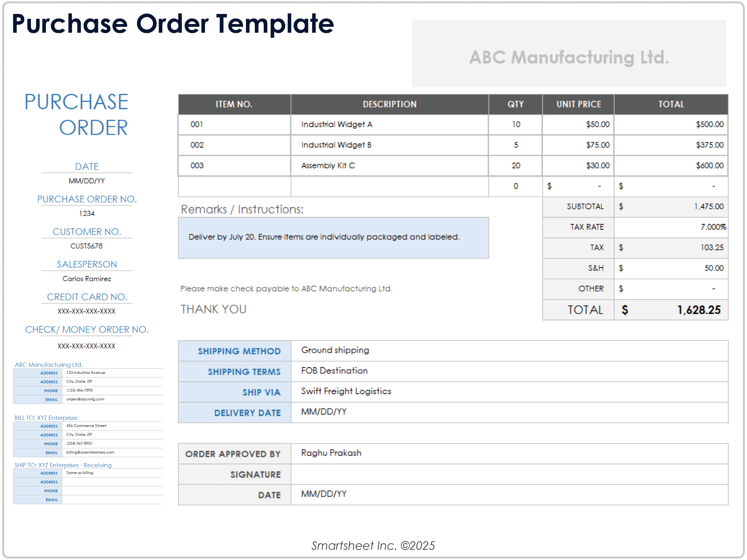Select the Remarks / Instructions text box
This screenshot has width=747, height=560.
coord(333,237)
